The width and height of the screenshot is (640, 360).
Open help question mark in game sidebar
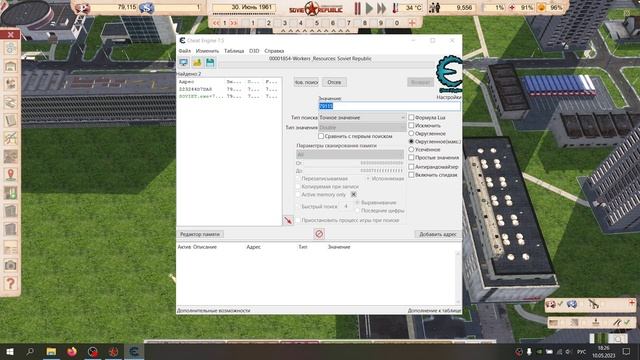(x=11, y=283)
